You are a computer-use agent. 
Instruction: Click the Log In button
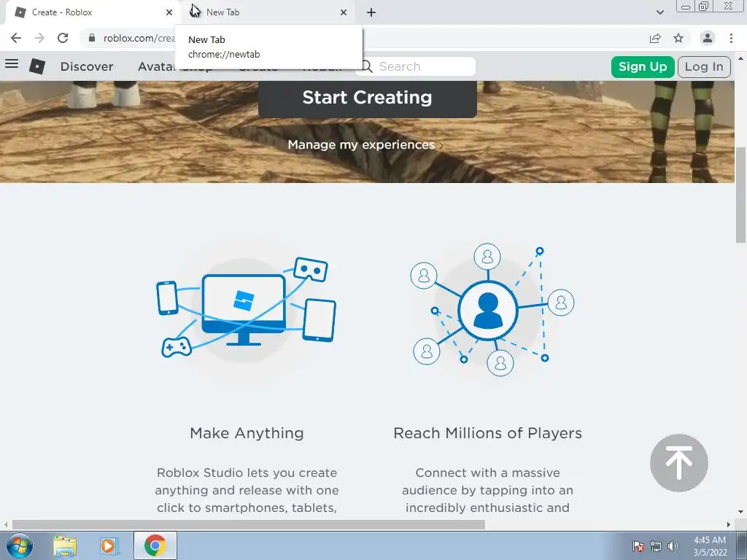click(704, 66)
